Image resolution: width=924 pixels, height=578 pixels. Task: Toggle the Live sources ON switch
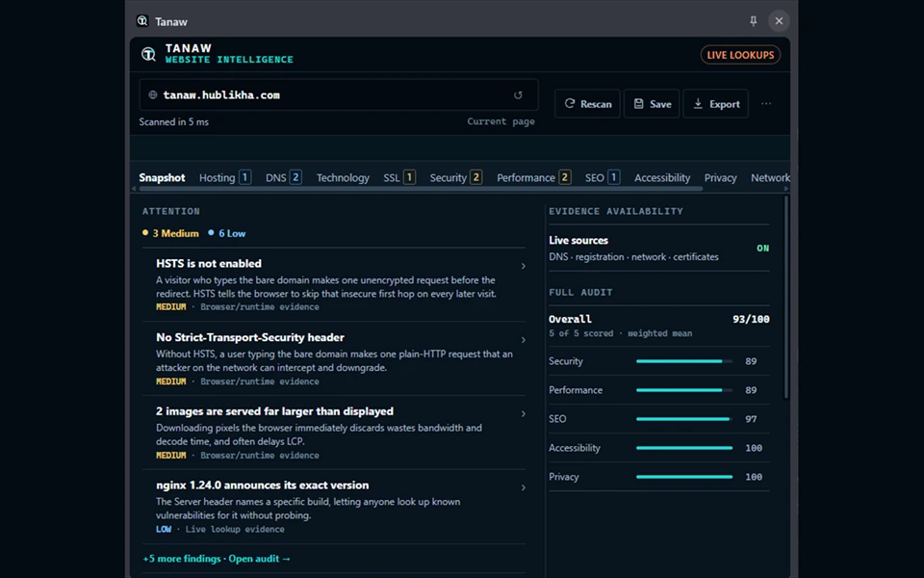tap(762, 249)
